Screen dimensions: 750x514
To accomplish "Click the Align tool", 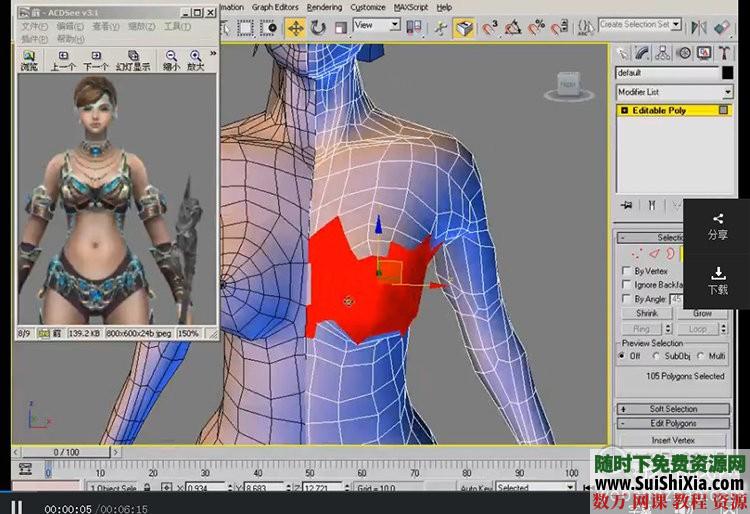I will [722, 28].
